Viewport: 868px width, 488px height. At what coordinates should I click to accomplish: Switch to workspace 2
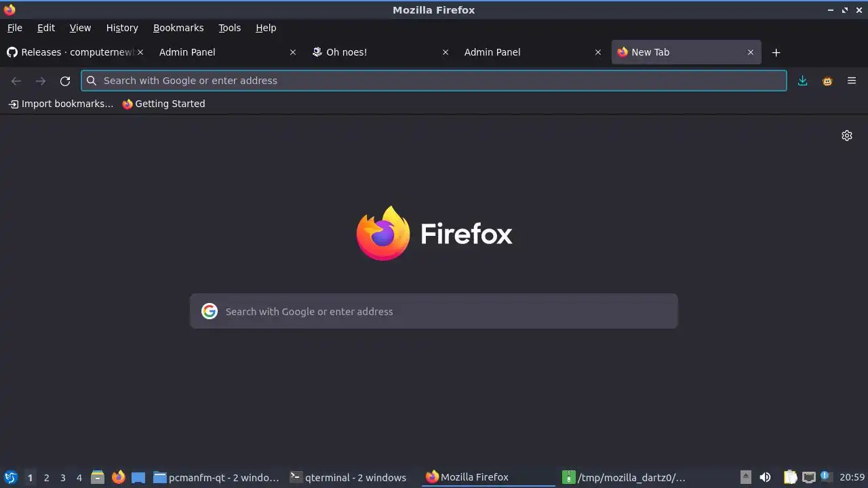click(46, 477)
